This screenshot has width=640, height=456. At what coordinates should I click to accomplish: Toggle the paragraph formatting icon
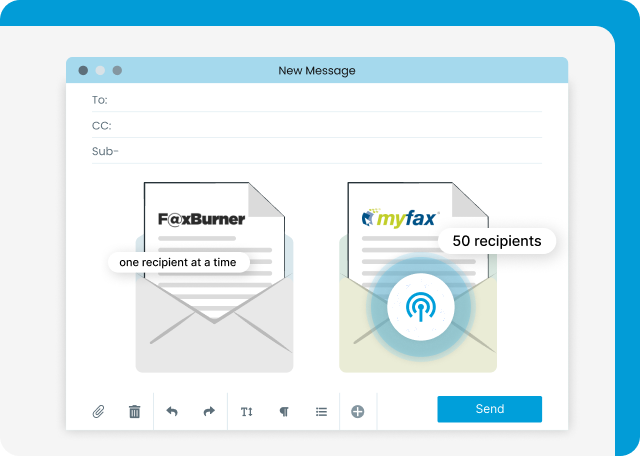click(x=284, y=412)
